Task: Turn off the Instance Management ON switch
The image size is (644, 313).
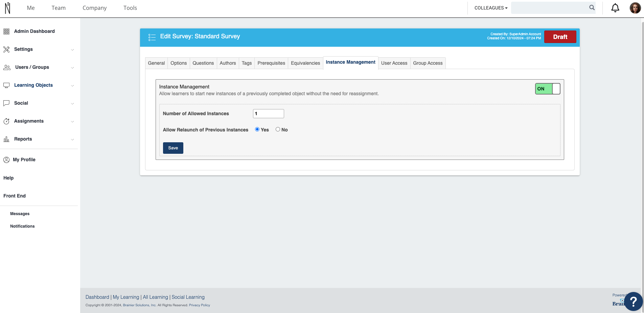Action: 548,89
